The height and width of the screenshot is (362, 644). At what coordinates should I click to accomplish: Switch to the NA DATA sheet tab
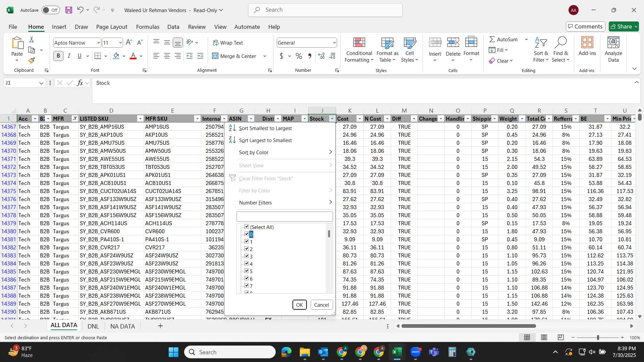coord(122,326)
